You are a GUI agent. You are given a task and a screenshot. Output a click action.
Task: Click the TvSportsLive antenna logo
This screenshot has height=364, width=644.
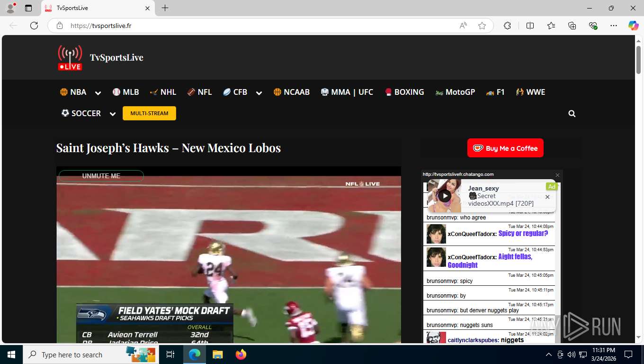70,57
